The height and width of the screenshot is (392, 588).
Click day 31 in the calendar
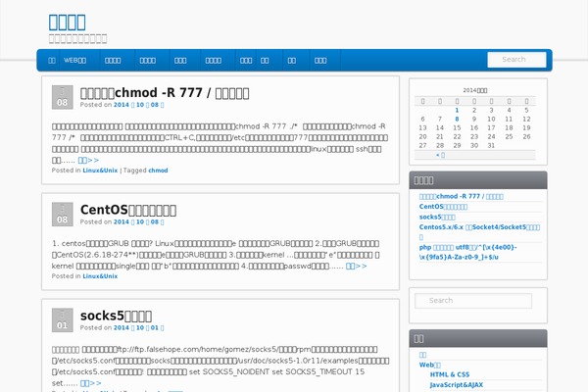[x=491, y=146]
